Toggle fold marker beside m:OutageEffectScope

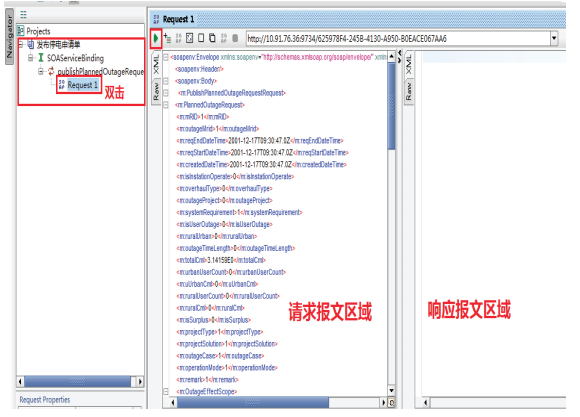(166, 391)
